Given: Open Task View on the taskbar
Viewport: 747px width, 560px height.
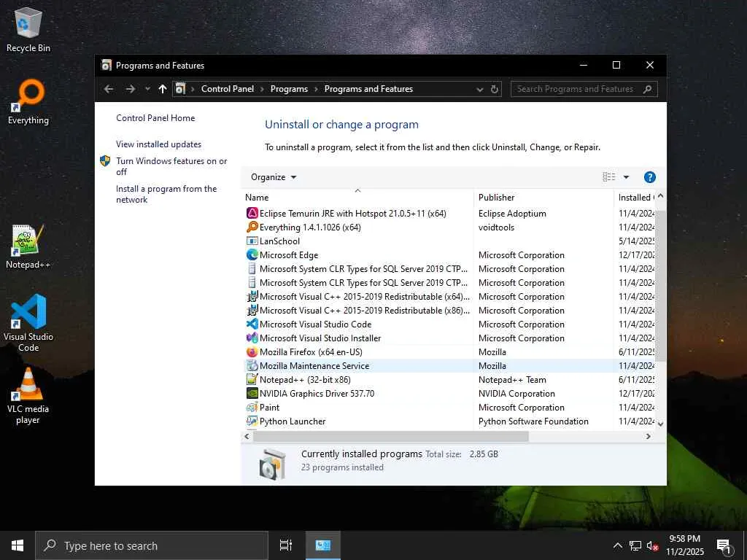Looking at the screenshot, I should click(286, 545).
